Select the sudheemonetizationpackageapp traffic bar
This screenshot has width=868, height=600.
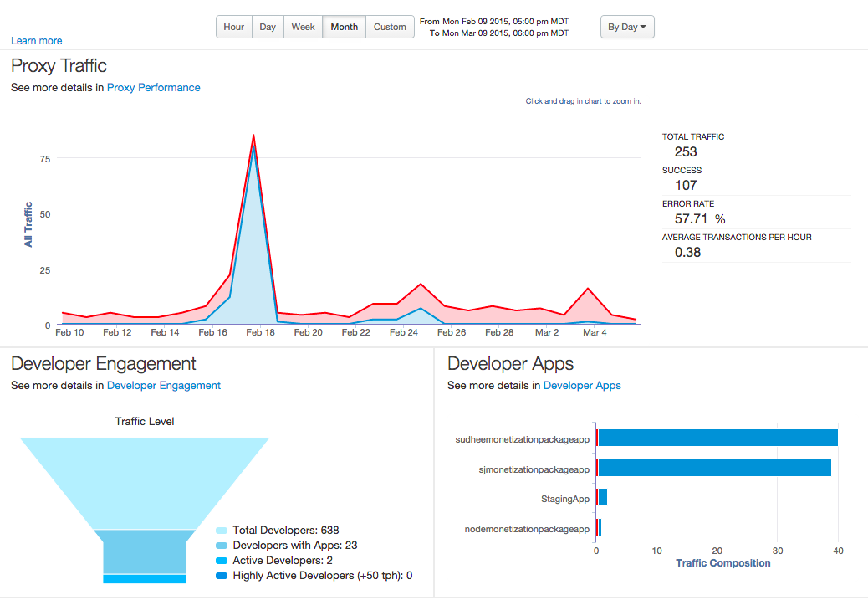tap(716, 437)
